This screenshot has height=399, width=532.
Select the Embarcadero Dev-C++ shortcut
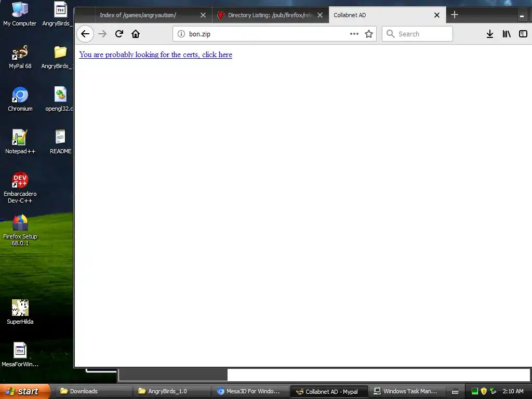[20, 188]
